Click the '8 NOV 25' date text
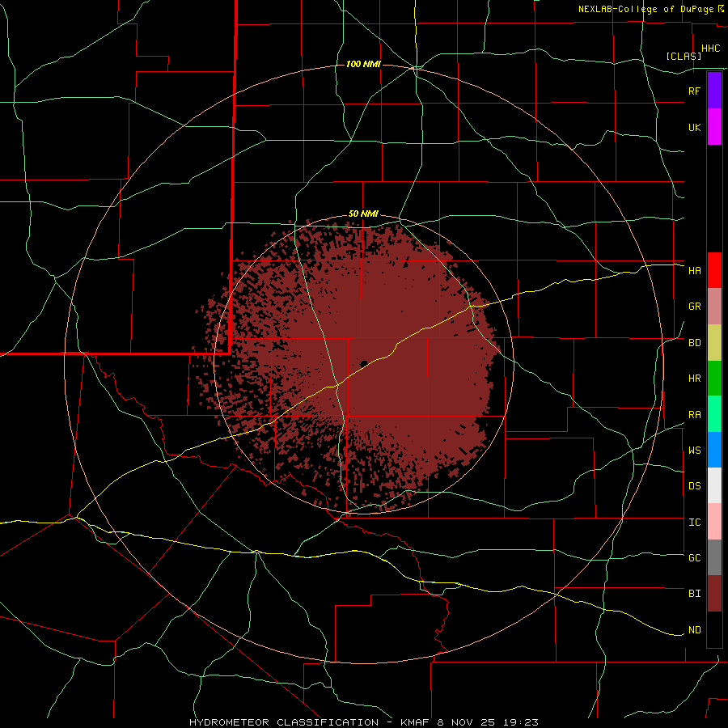The height and width of the screenshot is (728, 728). tap(466, 722)
